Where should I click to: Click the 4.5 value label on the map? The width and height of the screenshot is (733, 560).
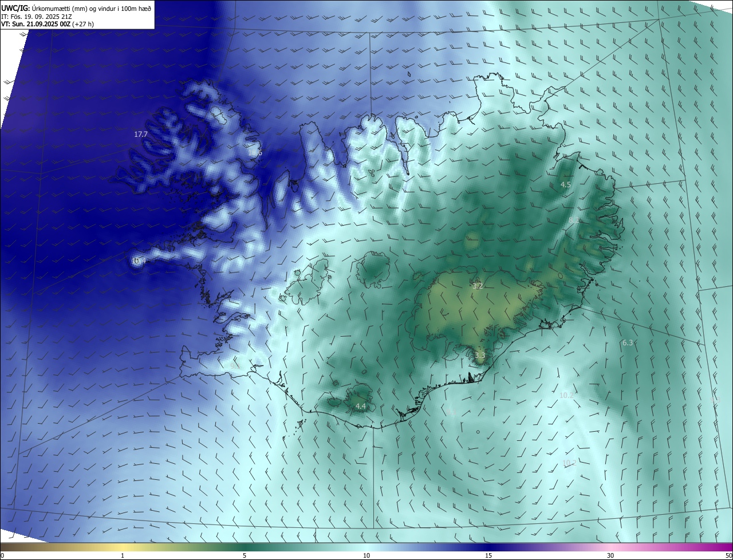click(566, 184)
